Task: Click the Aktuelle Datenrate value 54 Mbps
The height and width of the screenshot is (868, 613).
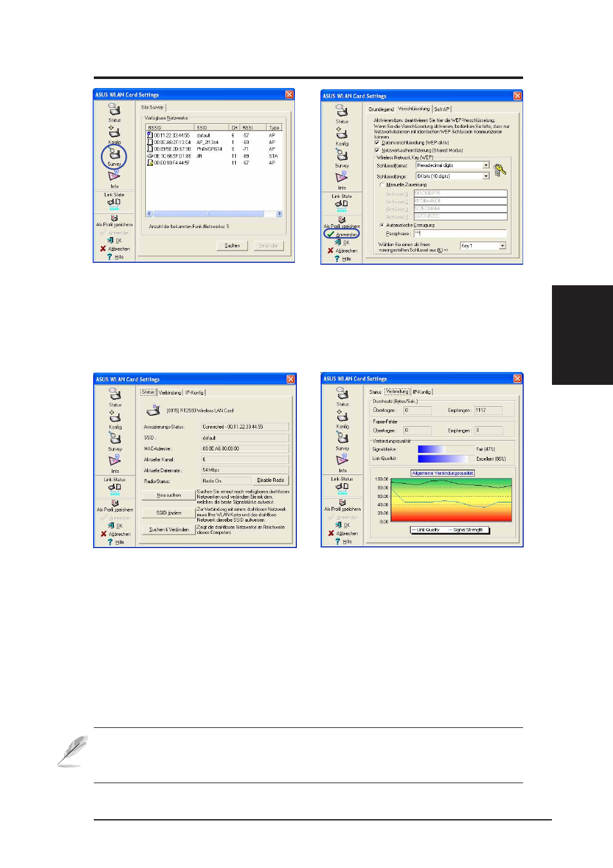Action: pos(245,470)
